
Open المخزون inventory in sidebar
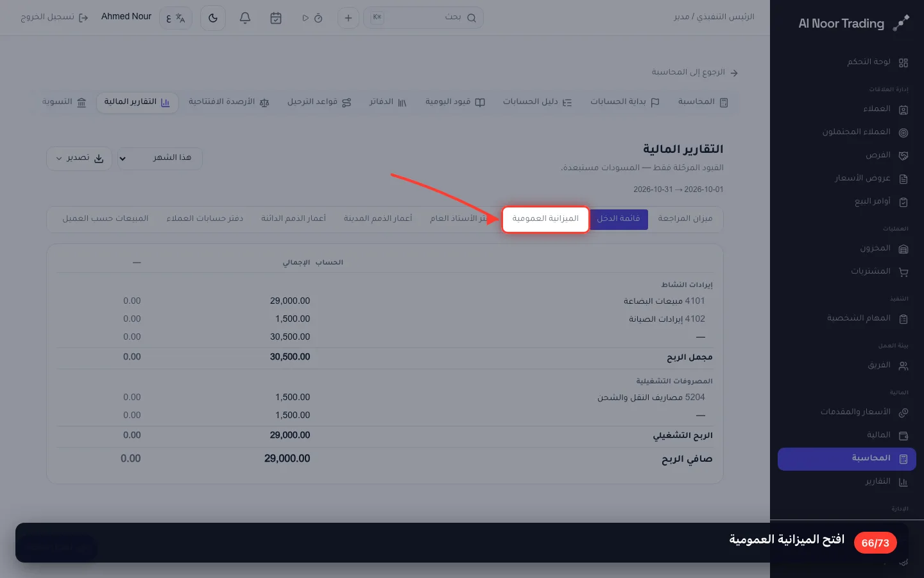pyautogui.click(x=847, y=249)
